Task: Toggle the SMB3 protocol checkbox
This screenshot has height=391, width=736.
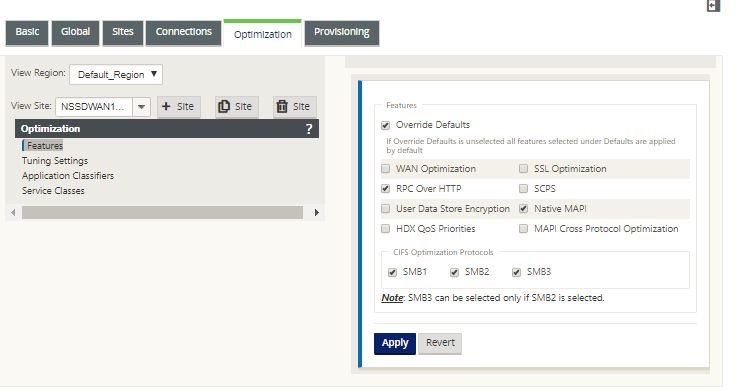Action: [x=516, y=272]
